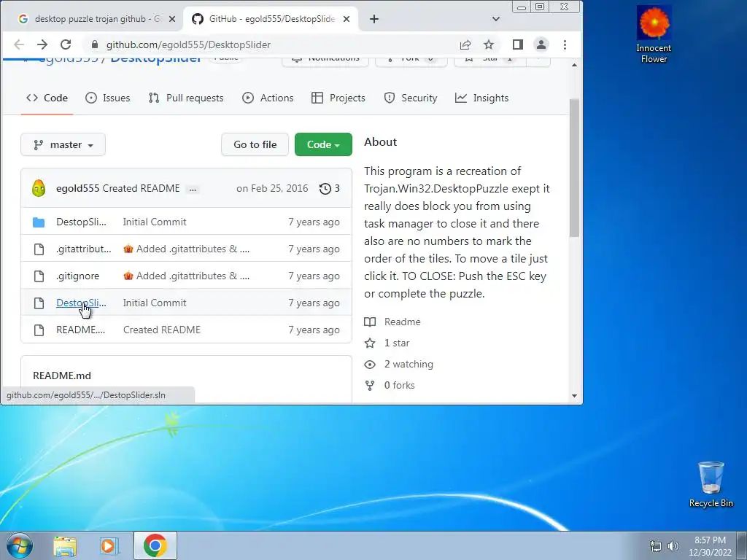Open the tab search chevron

pyautogui.click(x=496, y=19)
